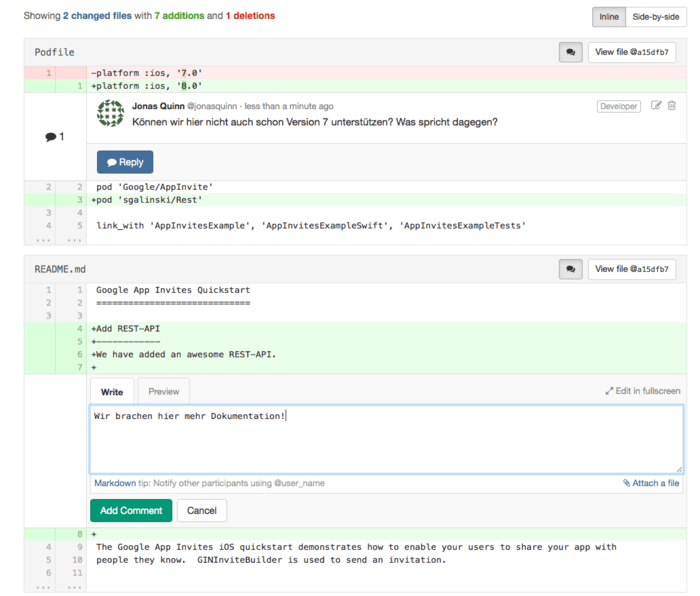
Task: Click the Developer role badge
Action: pos(618,106)
